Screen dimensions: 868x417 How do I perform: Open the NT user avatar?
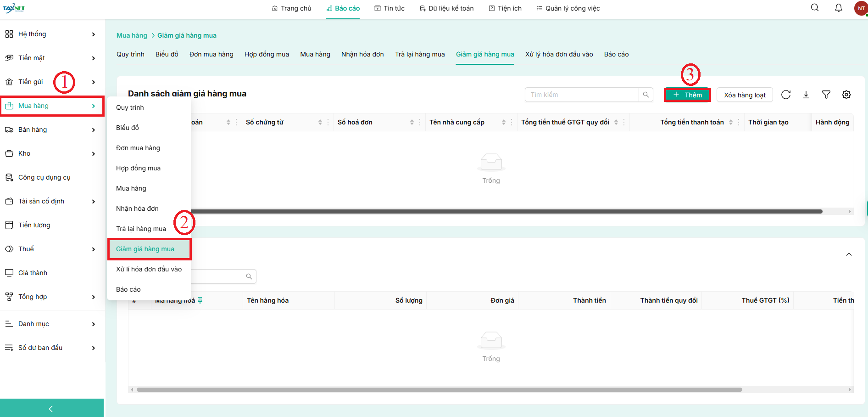click(x=861, y=8)
